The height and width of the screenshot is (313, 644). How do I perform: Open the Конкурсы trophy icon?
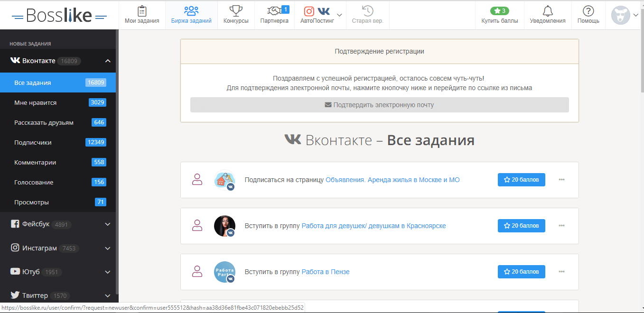coord(236,11)
